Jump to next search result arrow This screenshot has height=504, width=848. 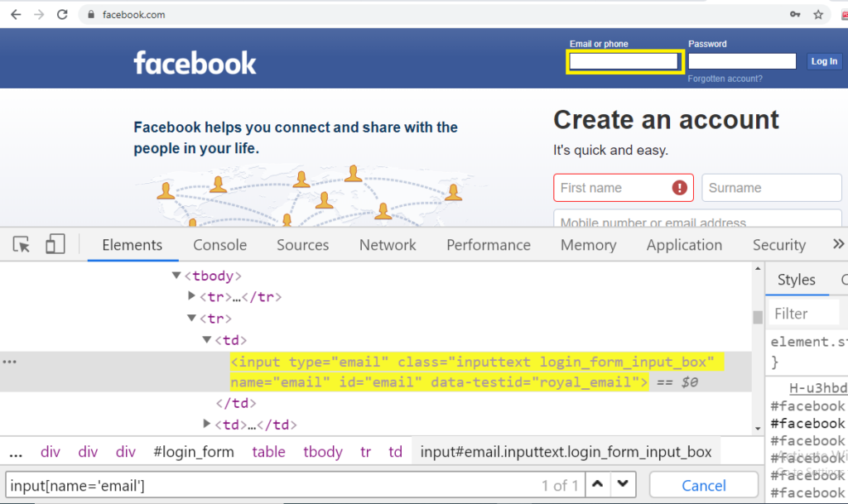pos(623,484)
